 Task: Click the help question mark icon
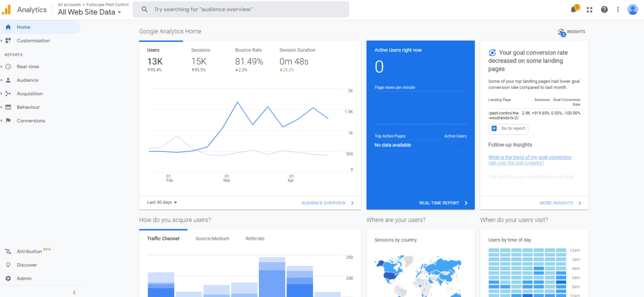point(604,10)
